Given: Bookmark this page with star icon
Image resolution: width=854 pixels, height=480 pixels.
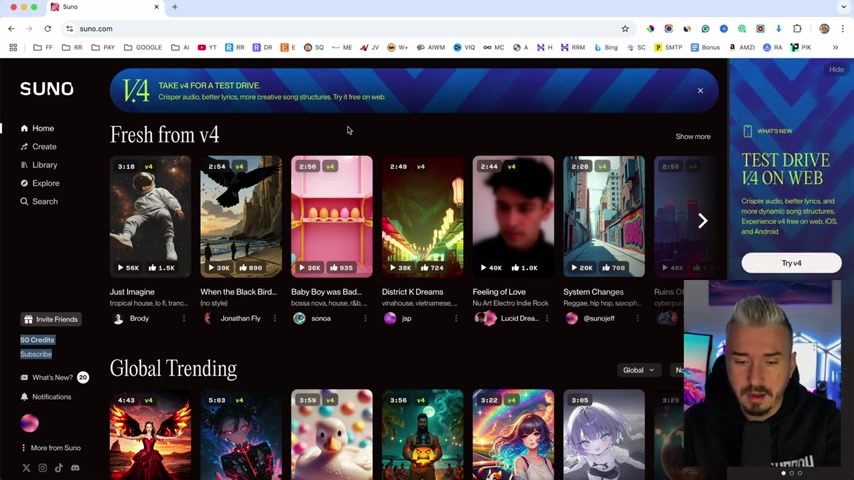Looking at the screenshot, I should 625,29.
